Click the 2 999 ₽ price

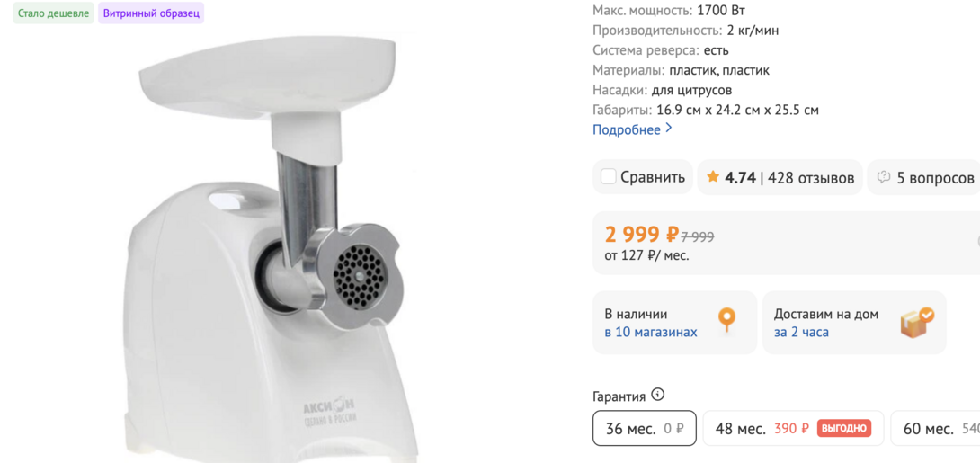pos(641,235)
